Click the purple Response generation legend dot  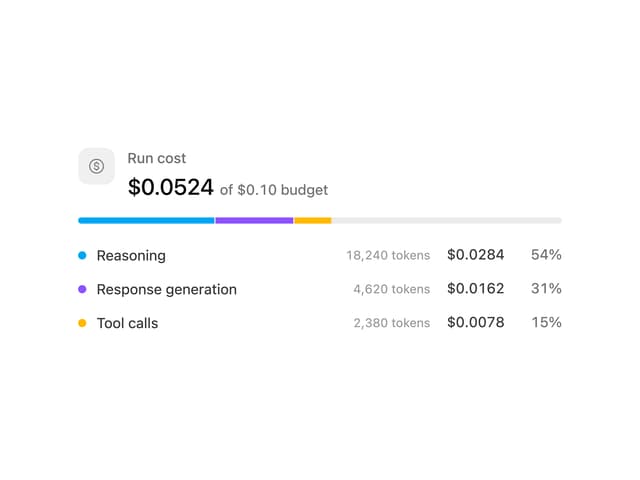82,289
